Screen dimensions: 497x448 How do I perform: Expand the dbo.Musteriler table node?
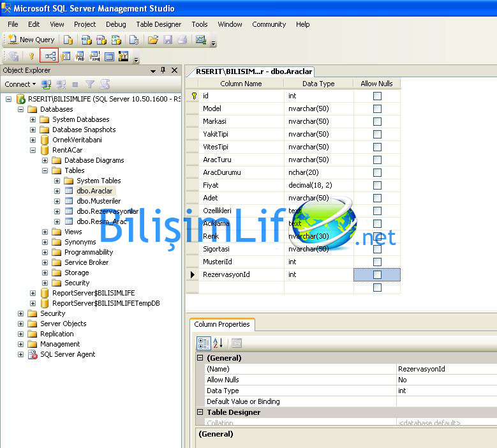(57, 201)
